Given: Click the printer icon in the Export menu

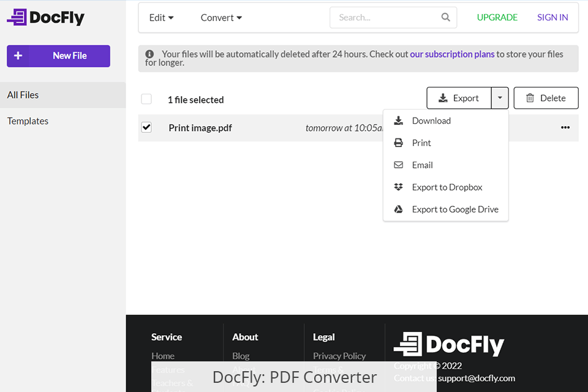Looking at the screenshot, I should [x=398, y=143].
